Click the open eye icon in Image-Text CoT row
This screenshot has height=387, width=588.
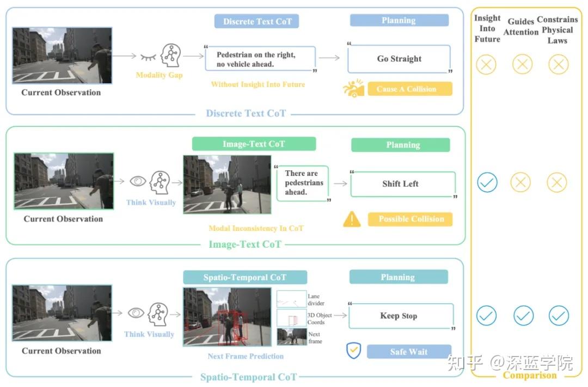(138, 181)
